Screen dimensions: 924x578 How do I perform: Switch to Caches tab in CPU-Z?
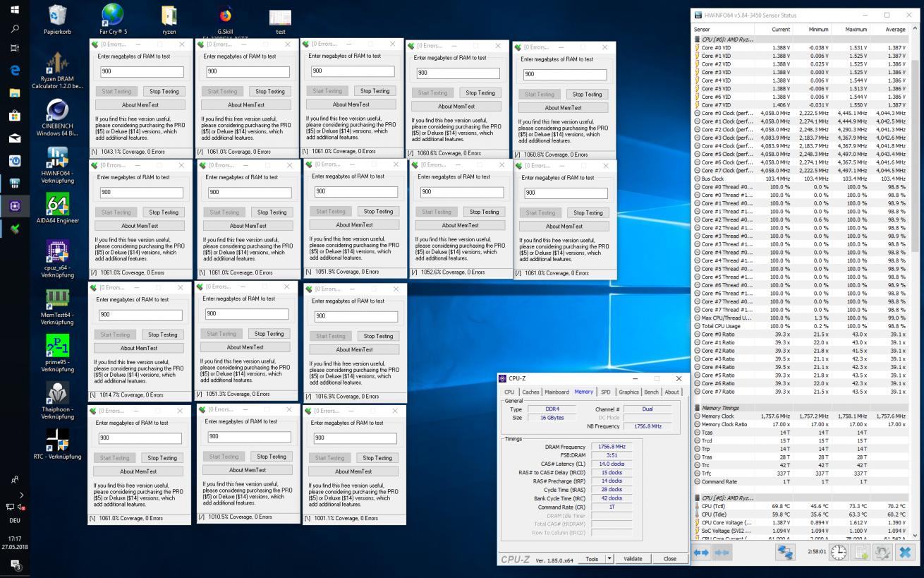(530, 392)
